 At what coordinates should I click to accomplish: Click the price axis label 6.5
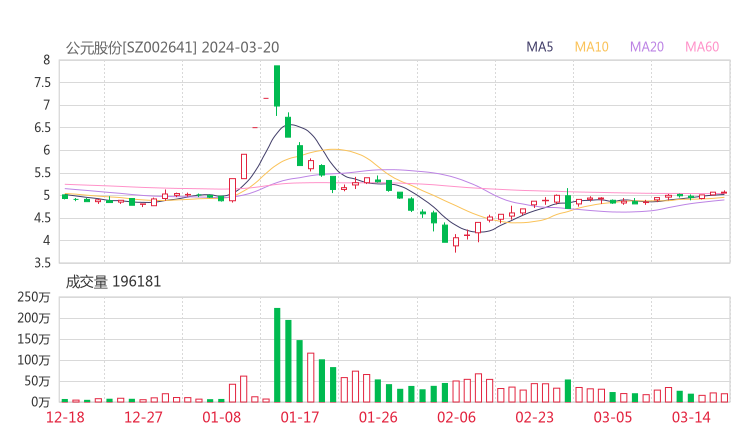[x=42, y=128]
